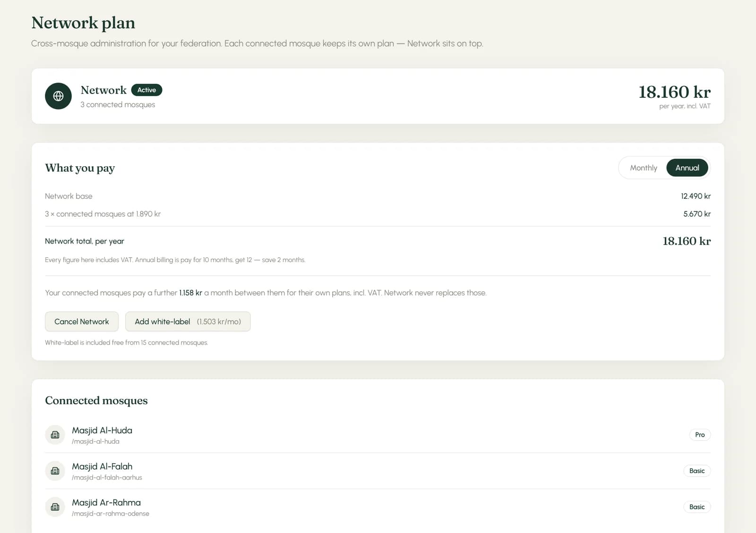Click the Basic badge for Masjid Ar-Rahma

pyautogui.click(x=697, y=507)
